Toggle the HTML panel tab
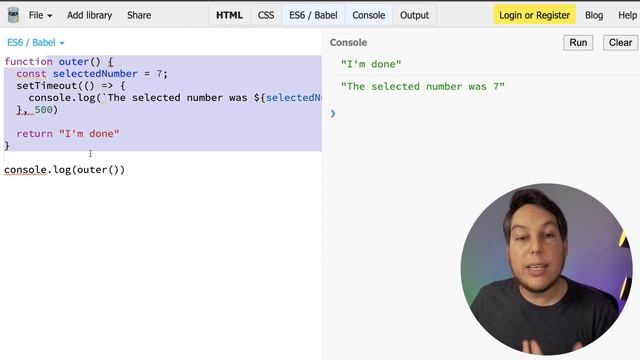The image size is (640, 360). pyautogui.click(x=229, y=15)
